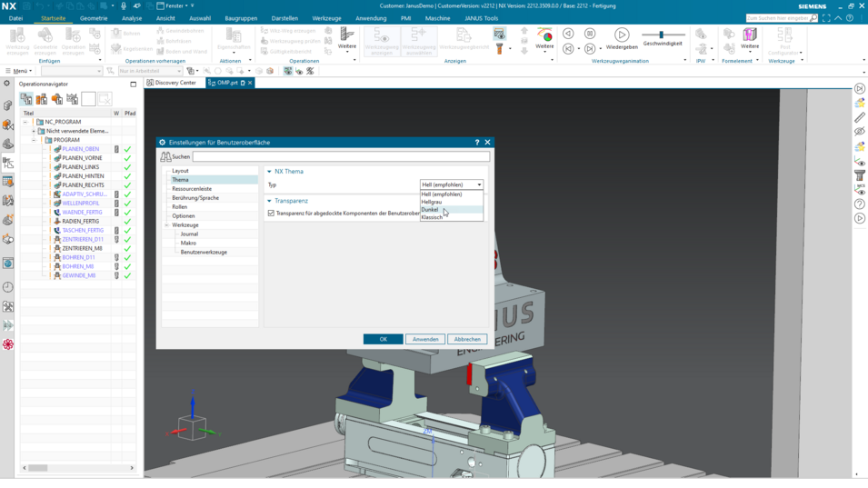Click question mark icon on right toolbar
868x488 pixels.
pyautogui.click(x=859, y=204)
